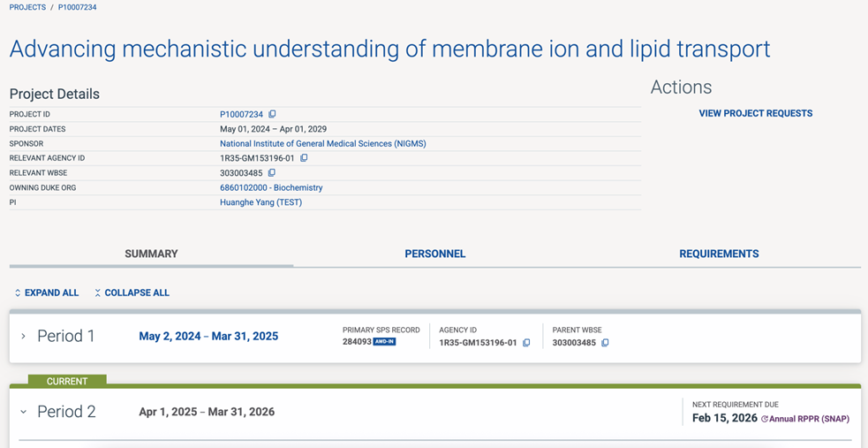The height and width of the screenshot is (448, 868).
Task: Open the NIGMS sponsor link
Action: pos(322,143)
